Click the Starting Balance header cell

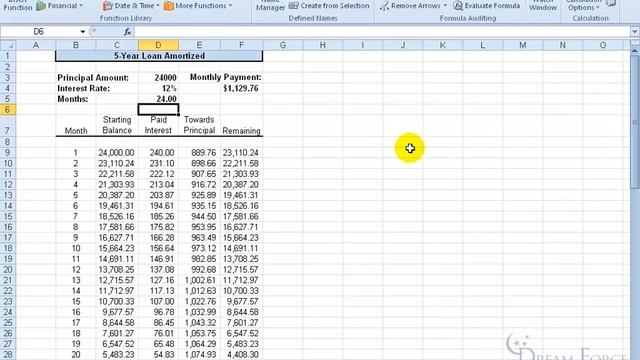point(117,125)
